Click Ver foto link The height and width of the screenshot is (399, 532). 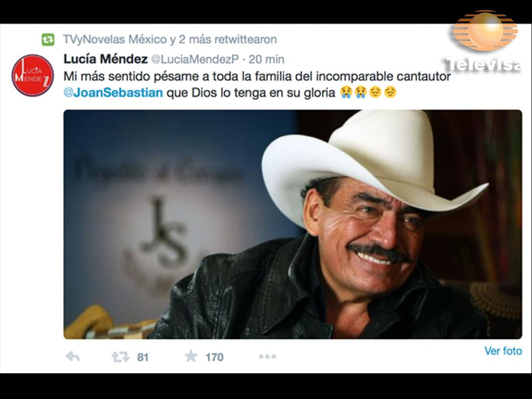(x=503, y=351)
